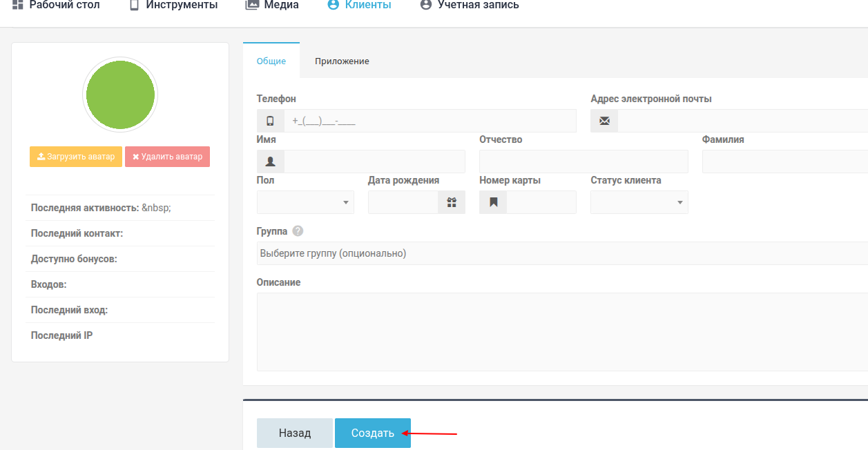Click the Создать button
868x450 pixels.
373,433
